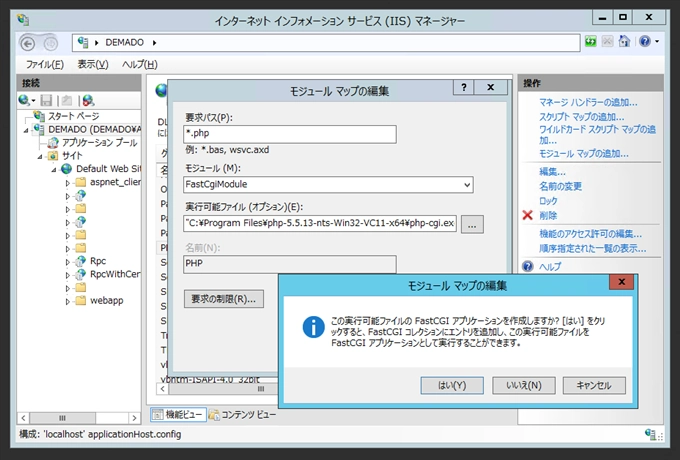Select the サイト tree node
The height and width of the screenshot is (460, 680).
(x=72, y=156)
